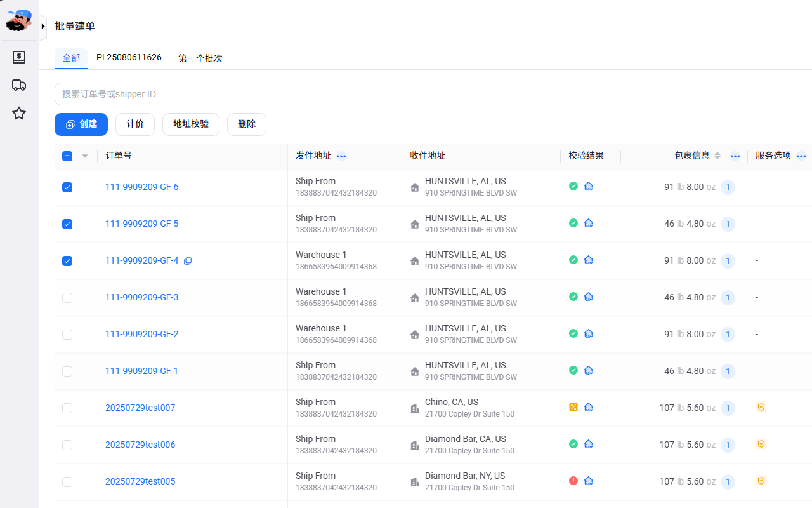
Task: Click the 创建 button
Action: [x=81, y=124]
